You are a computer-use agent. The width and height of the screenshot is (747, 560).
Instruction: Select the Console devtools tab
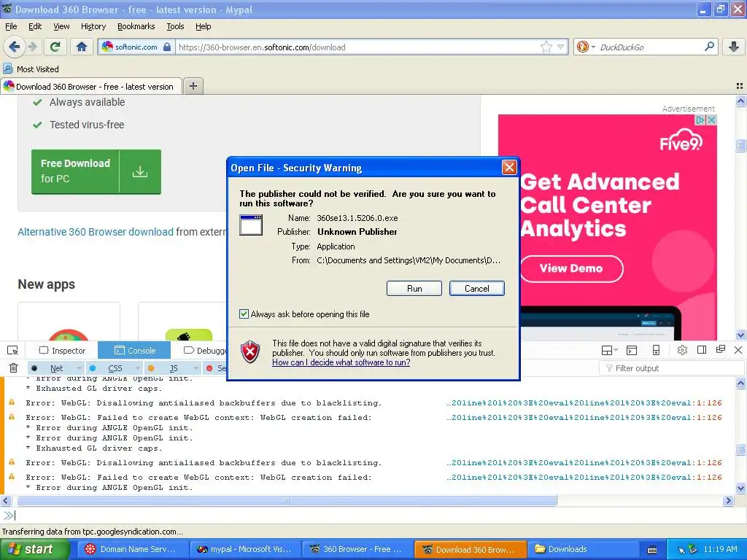coord(135,351)
